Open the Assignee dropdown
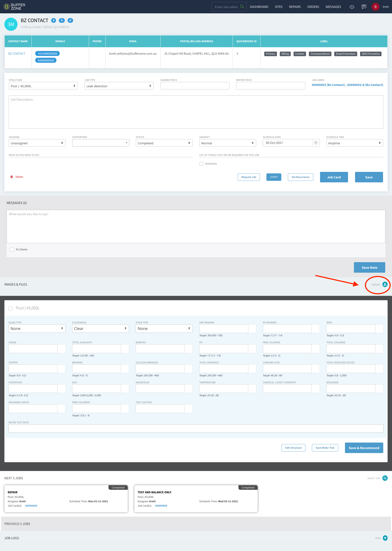Image resolution: width=392 pixels, height=551 pixels. pos(37,143)
